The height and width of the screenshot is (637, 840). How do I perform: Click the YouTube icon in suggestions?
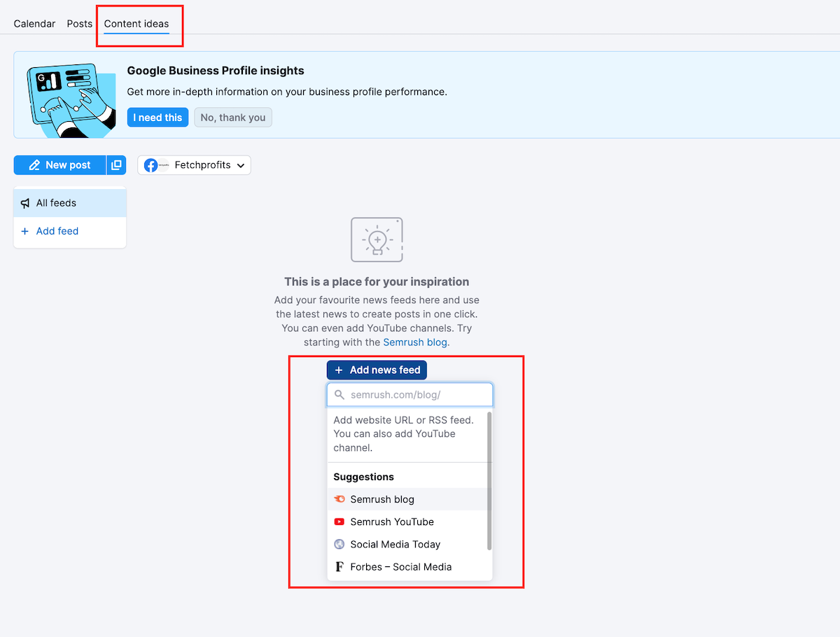click(339, 521)
